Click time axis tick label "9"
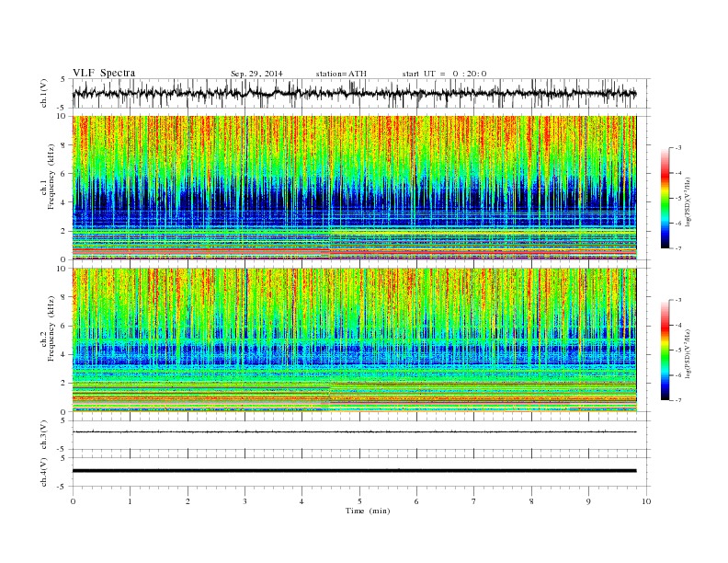 pyautogui.click(x=588, y=501)
